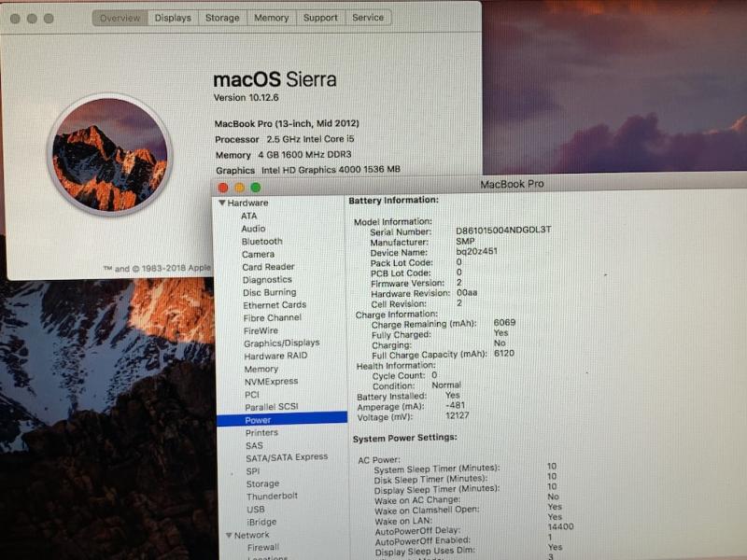Click the AutoPowerOff Delay value 14400

560,526
